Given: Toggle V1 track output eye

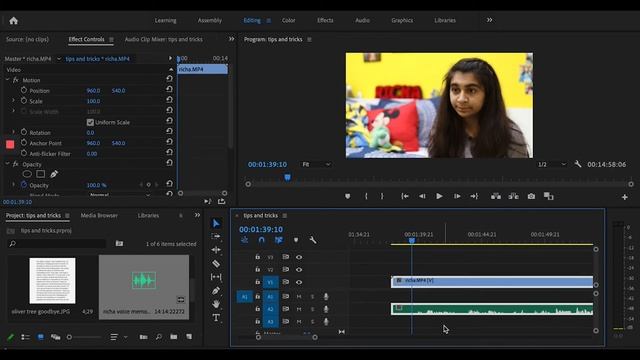Looking at the screenshot, I should point(299,282).
